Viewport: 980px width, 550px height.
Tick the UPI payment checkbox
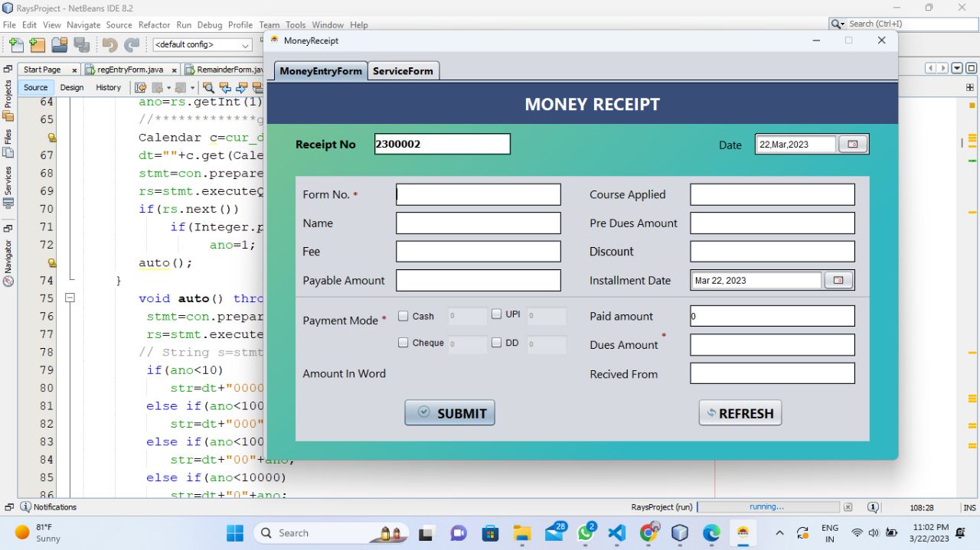tap(496, 314)
